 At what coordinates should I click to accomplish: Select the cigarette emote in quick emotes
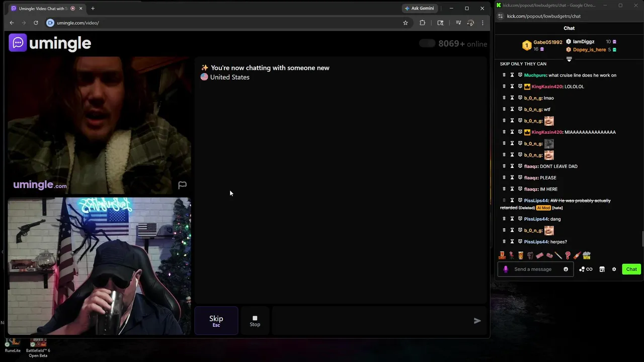tap(558, 255)
